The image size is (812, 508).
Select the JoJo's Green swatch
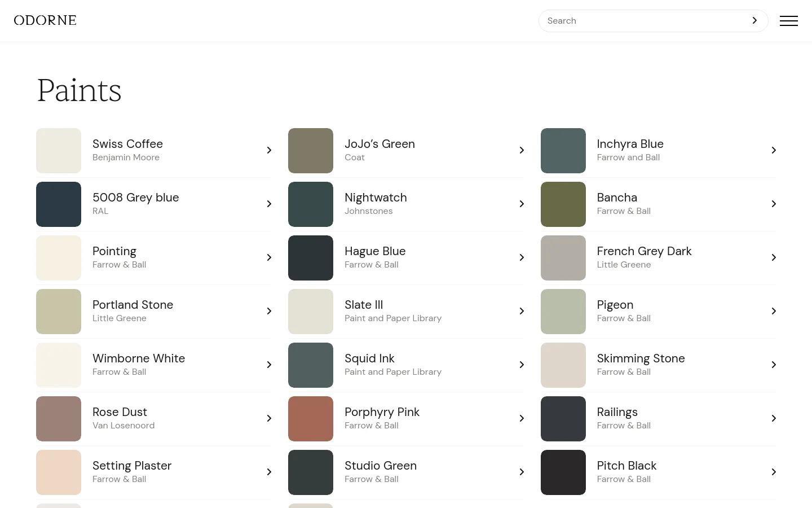(311, 151)
